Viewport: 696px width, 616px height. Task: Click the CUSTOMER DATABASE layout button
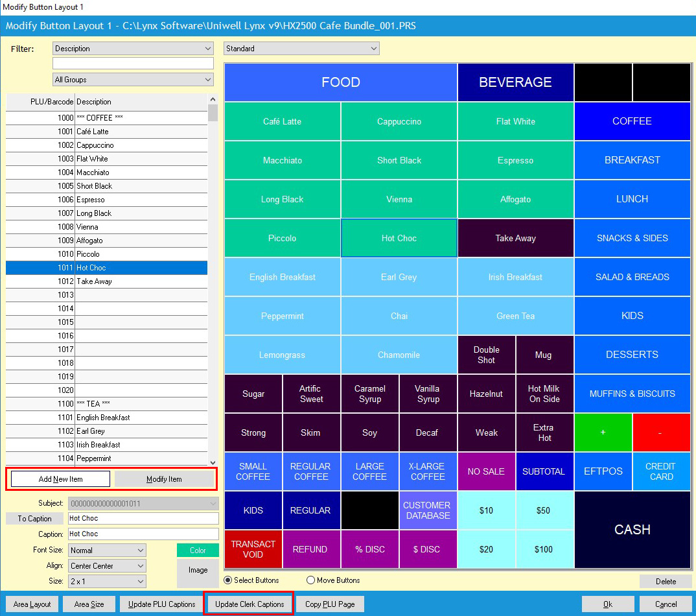pyautogui.click(x=428, y=510)
